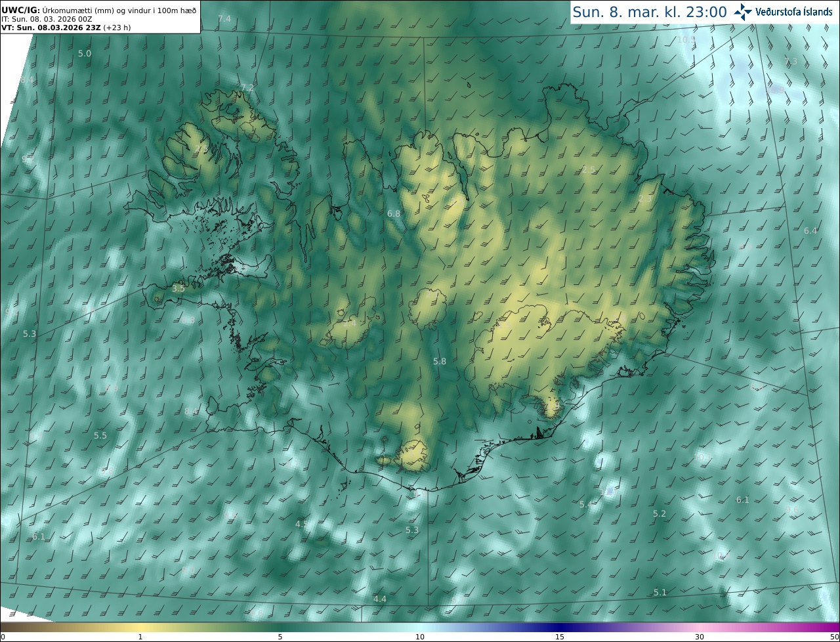Click the map value label 2.3

pyautogui.click(x=645, y=199)
